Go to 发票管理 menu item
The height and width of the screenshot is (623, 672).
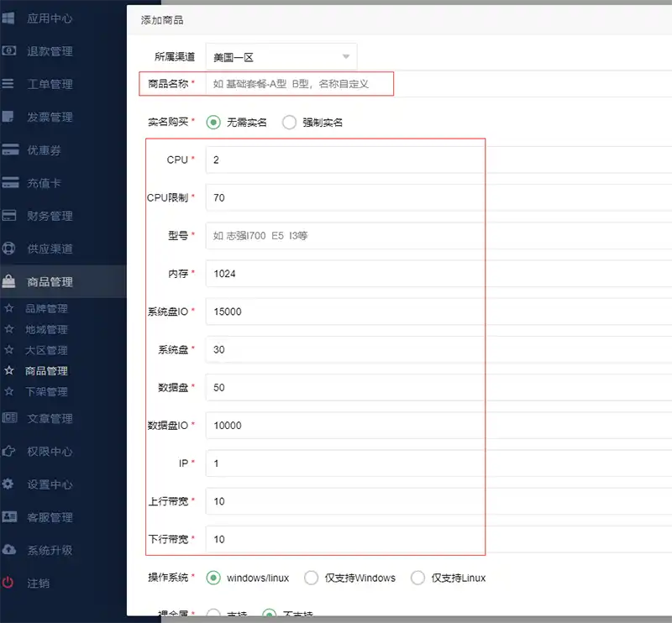pyautogui.click(x=50, y=117)
